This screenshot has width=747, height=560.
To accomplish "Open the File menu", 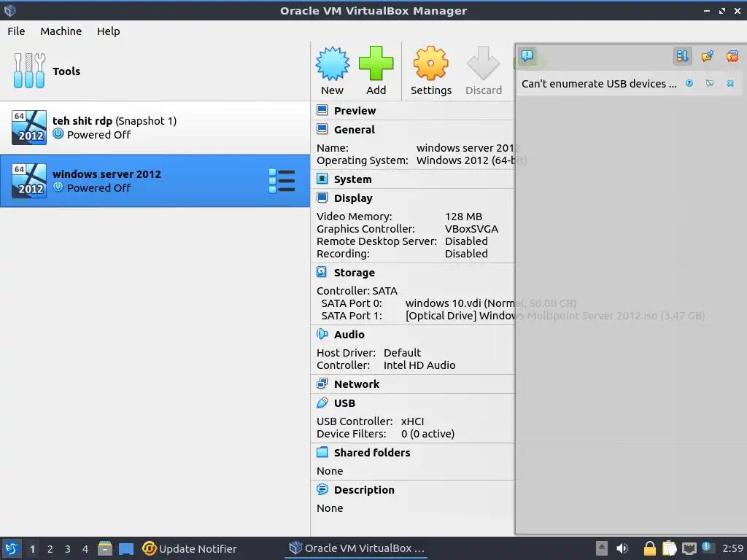I will click(x=16, y=31).
